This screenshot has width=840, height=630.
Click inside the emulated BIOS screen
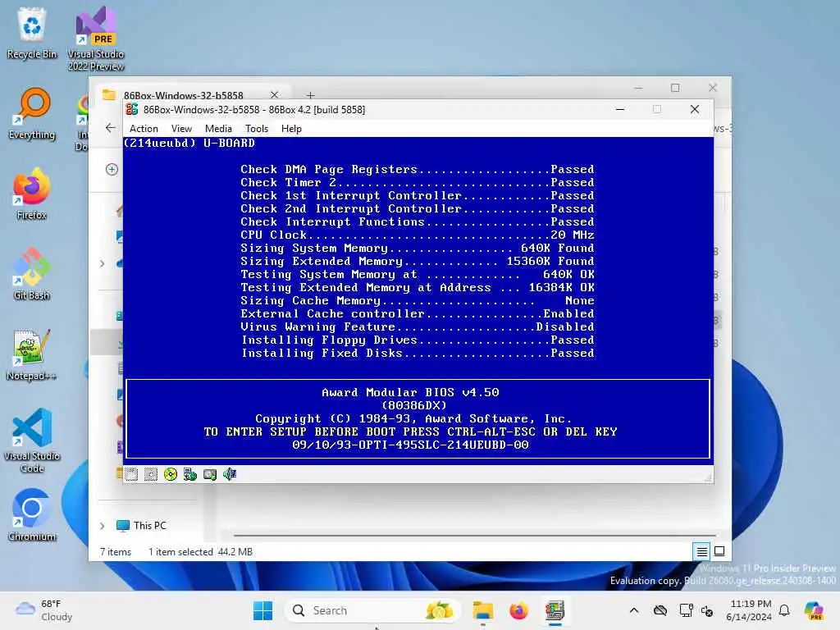[x=418, y=300]
